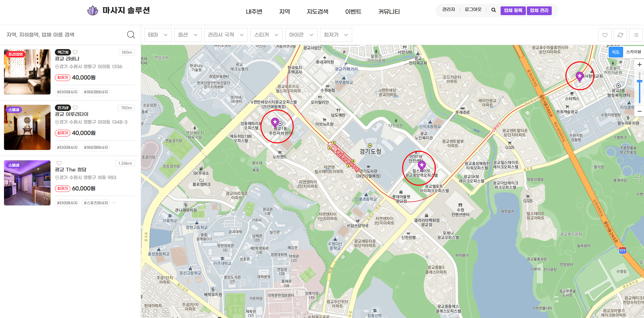This screenshot has height=318, width=644.
Task: Favorite 광교 라바나 with its heart
Action: coord(75,52)
